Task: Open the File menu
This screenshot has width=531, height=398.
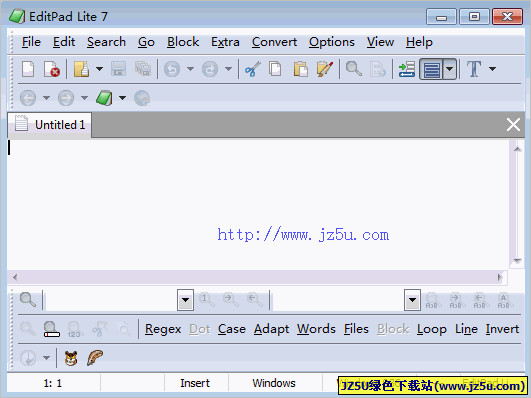Action: [31, 42]
